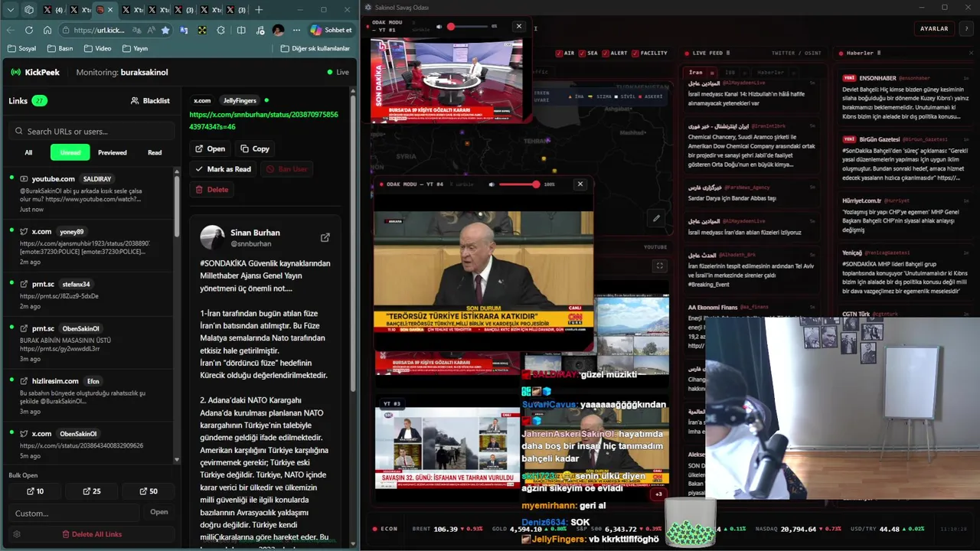Open KickPeek settings gear icon
This screenshot has height=551, width=980.
17,534
